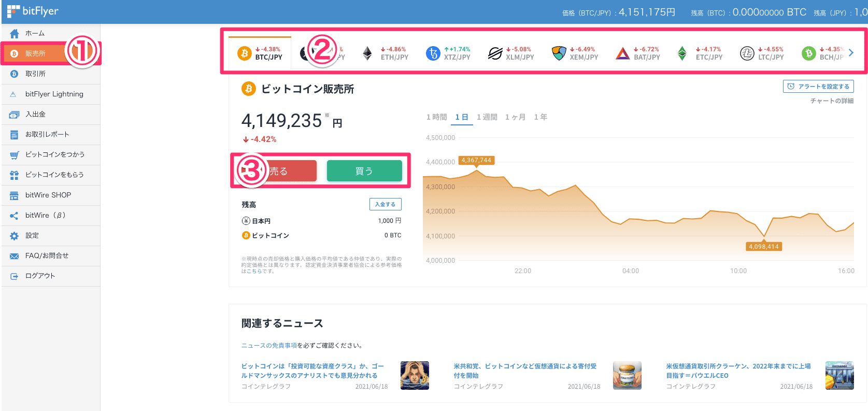Click the Tezos XTZ coin icon
Image resolution: width=868 pixels, height=411 pixels.
coord(433,53)
